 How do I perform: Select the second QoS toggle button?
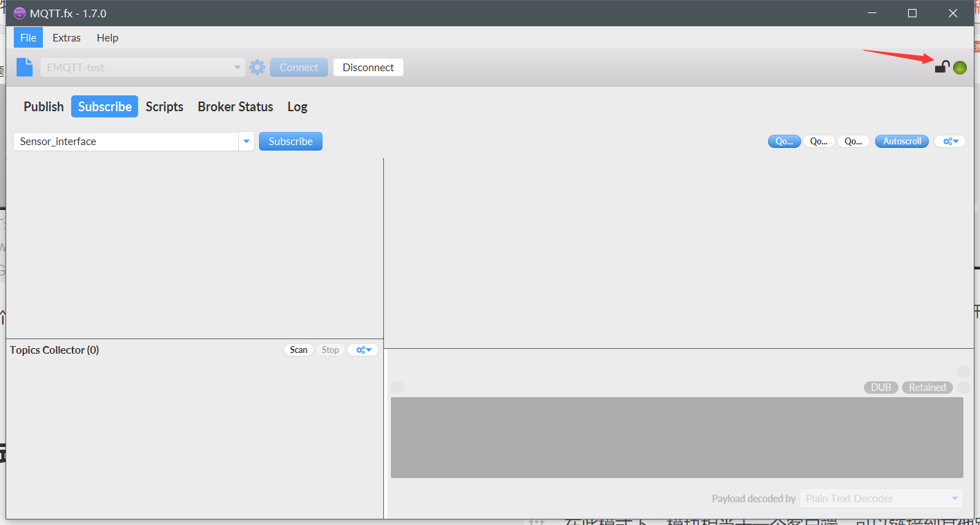(x=818, y=141)
